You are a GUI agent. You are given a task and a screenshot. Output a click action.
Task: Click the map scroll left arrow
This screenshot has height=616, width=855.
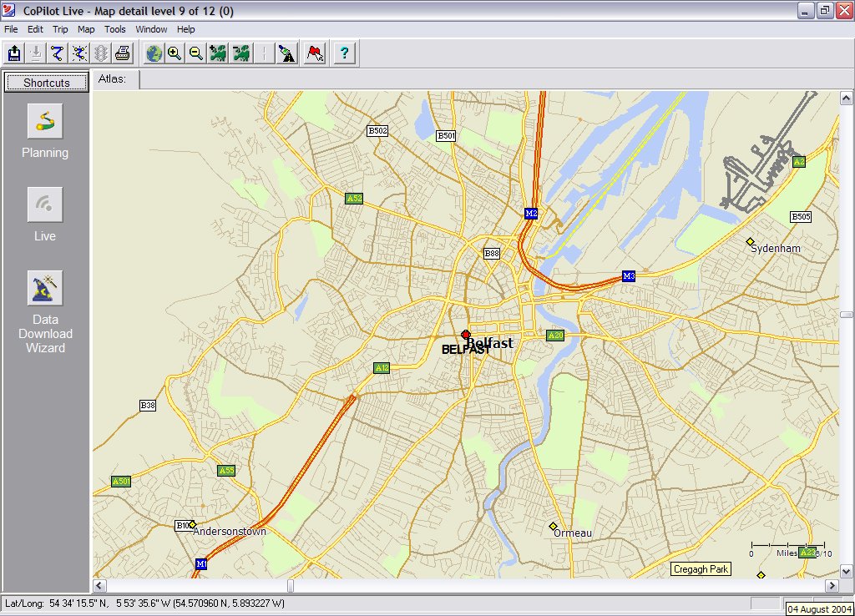coord(99,585)
